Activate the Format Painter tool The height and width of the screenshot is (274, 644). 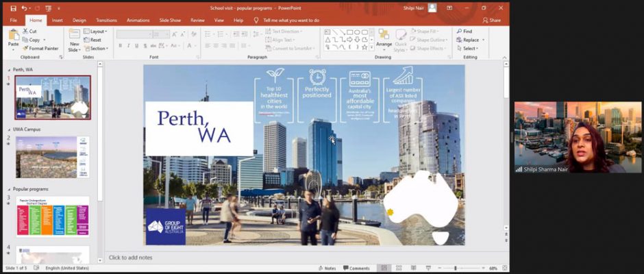tap(40, 48)
